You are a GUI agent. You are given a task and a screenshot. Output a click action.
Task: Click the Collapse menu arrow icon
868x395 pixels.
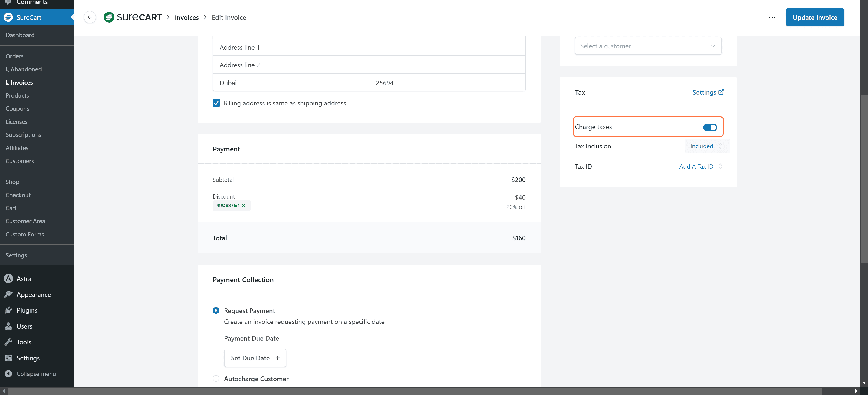tap(8, 373)
